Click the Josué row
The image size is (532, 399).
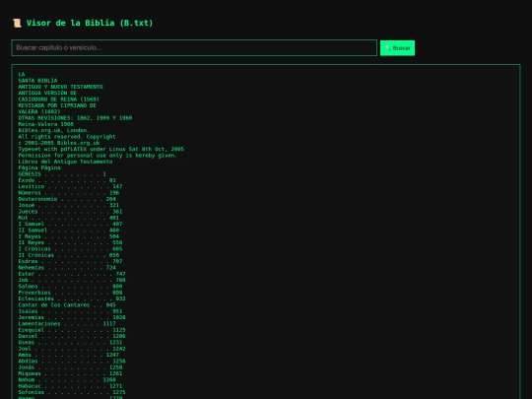coord(69,205)
